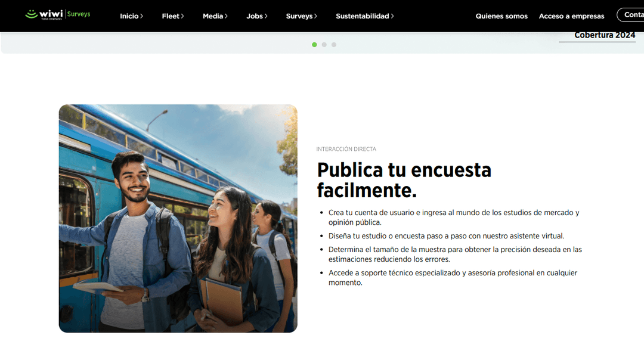Go to the Quienes somos page
The height and width of the screenshot is (357, 644).
501,16
